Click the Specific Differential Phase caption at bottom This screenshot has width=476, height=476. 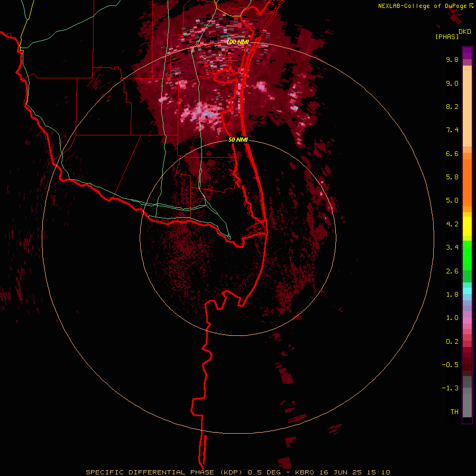pyautogui.click(x=237, y=472)
